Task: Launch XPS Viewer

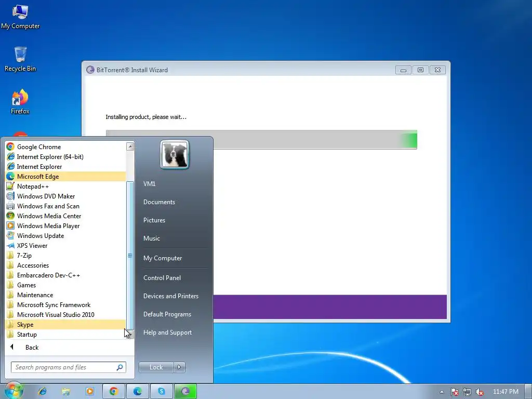Action: coord(65,245)
